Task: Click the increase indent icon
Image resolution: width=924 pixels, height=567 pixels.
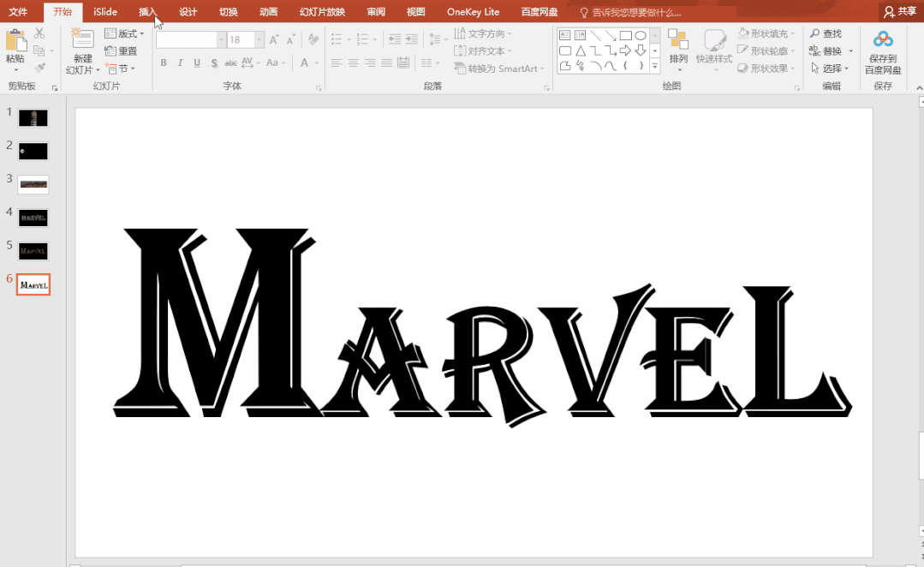Action: coord(411,39)
